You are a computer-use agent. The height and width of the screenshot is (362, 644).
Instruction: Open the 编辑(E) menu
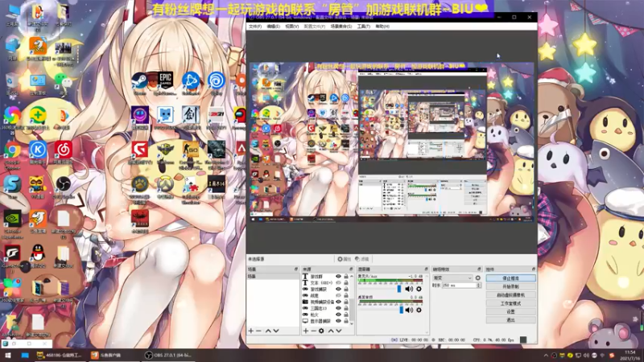coord(273,27)
